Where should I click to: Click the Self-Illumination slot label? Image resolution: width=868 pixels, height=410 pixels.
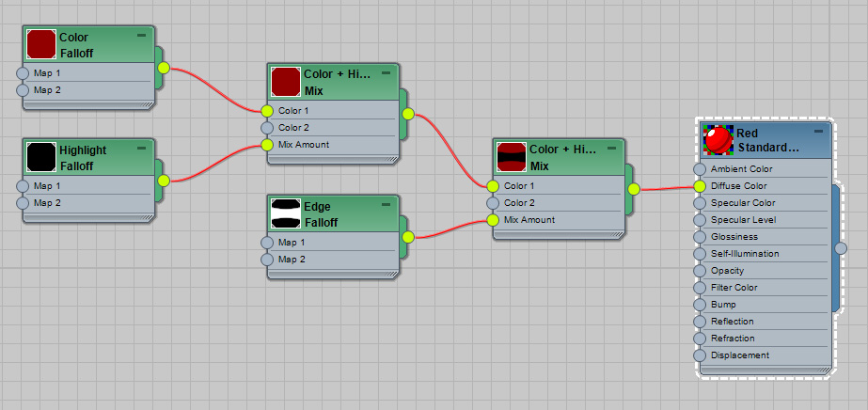click(x=748, y=254)
